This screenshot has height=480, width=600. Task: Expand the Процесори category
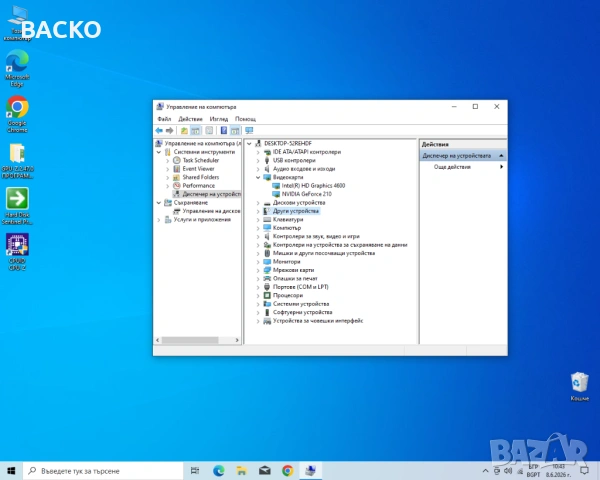point(258,296)
